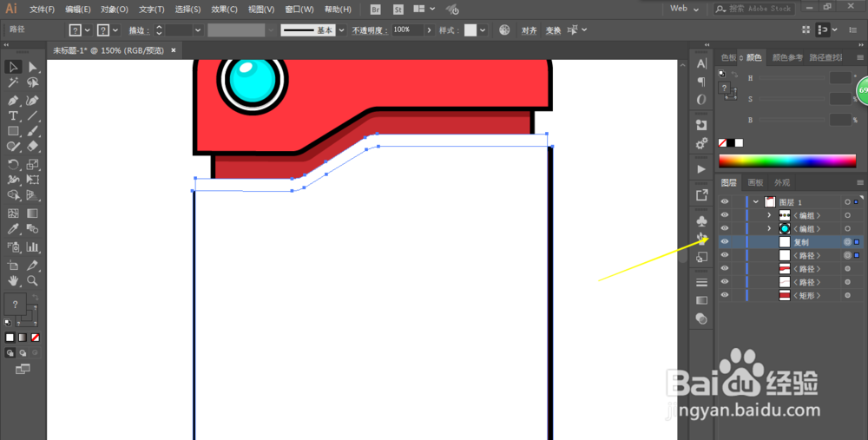Select the Pen tool
Viewport: 868px width, 440px height.
click(13, 101)
